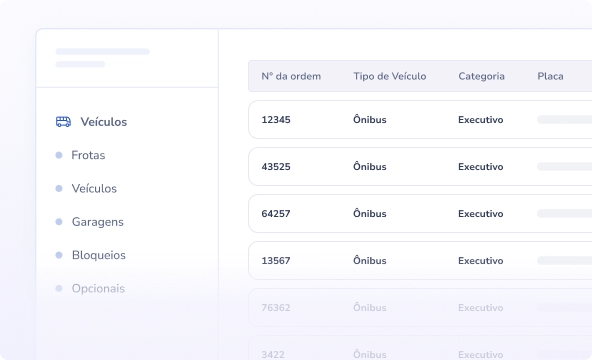The height and width of the screenshot is (360, 592).
Task: Open the Veículos section heading
Action: [x=103, y=122]
